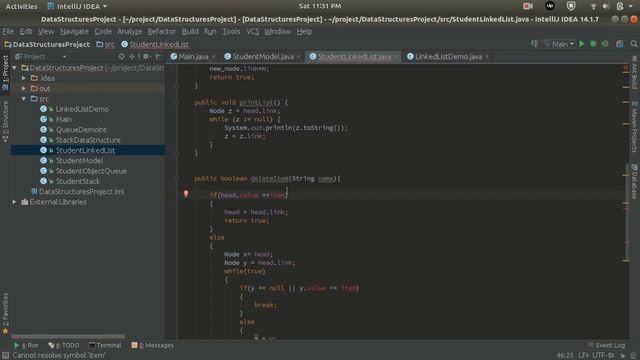
Task: Click the collapse all icon in Project panel
Action: (132, 56)
